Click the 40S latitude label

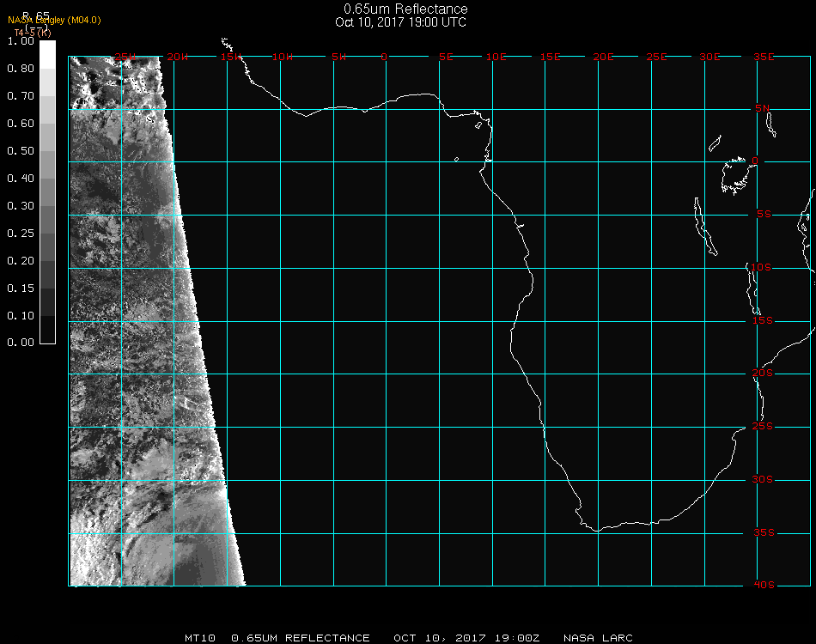763,586
